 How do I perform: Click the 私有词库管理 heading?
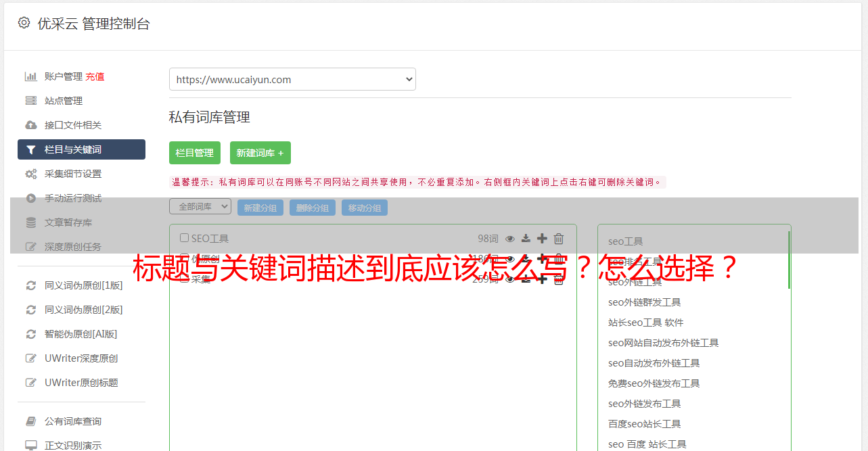210,117
